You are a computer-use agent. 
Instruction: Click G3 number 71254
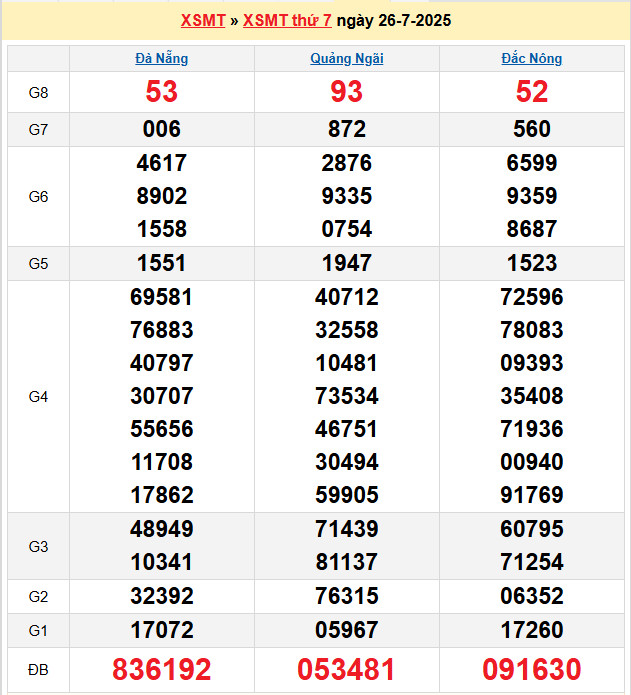[x=532, y=562]
